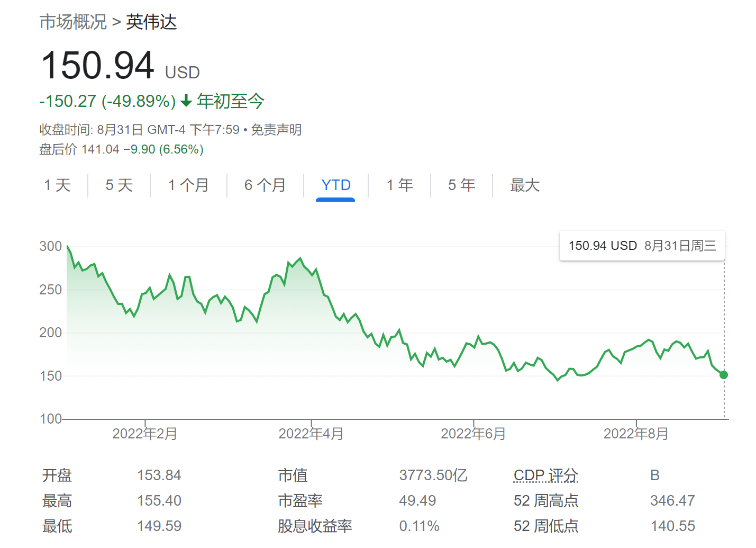Click the 最低 value 149.59
This screenshot has width=756, height=548.
pyautogui.click(x=159, y=526)
